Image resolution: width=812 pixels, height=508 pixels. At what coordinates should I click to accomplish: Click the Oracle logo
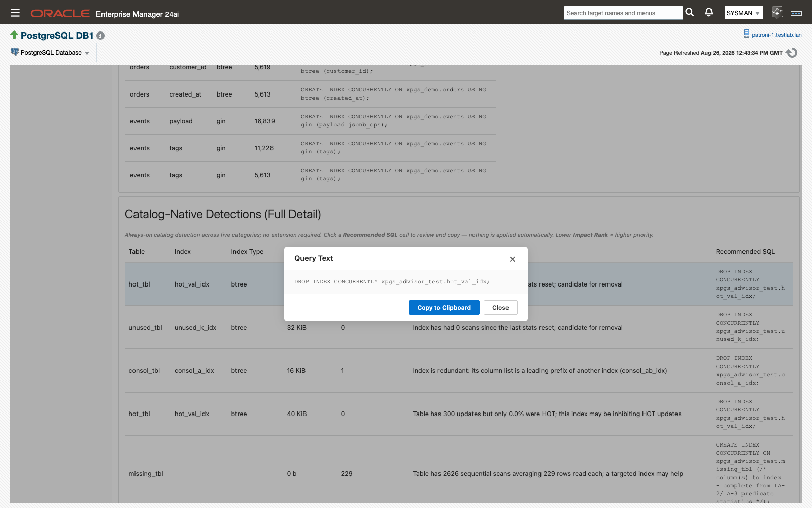click(60, 13)
